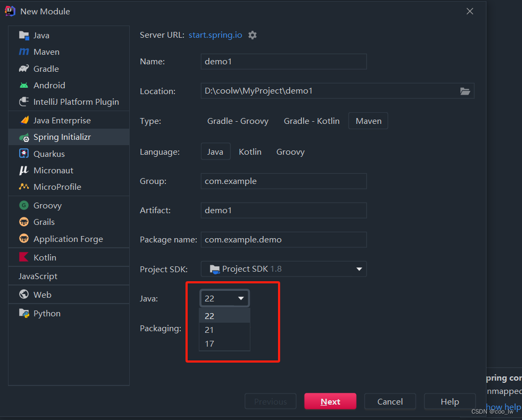Open start.spring.io server link
Viewport: 522px width, 420px height.
click(x=215, y=35)
